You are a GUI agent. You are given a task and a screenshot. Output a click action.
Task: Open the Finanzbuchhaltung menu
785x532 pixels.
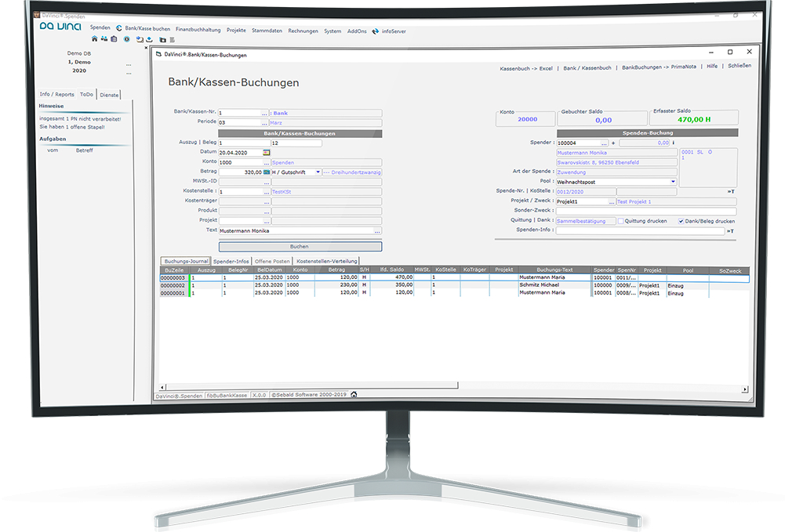(198, 30)
